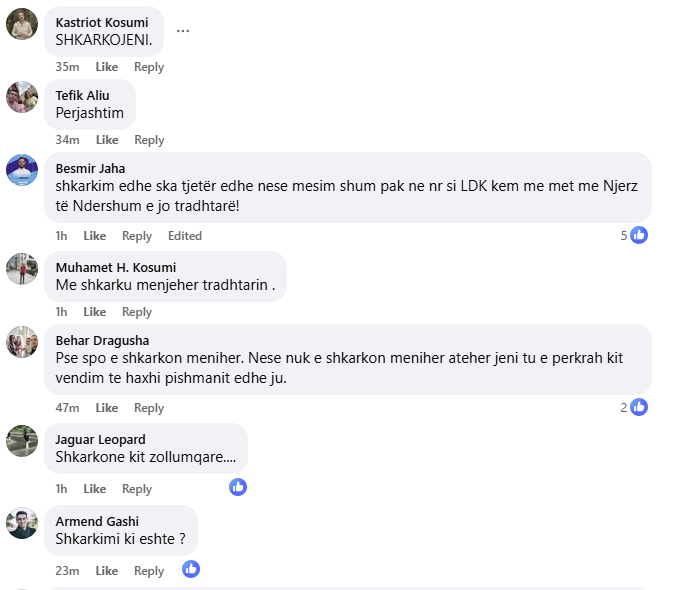Click the 35m timestamp on Kastriot Kosumi's comment
Viewport: 673px width, 590px height.
pos(67,67)
